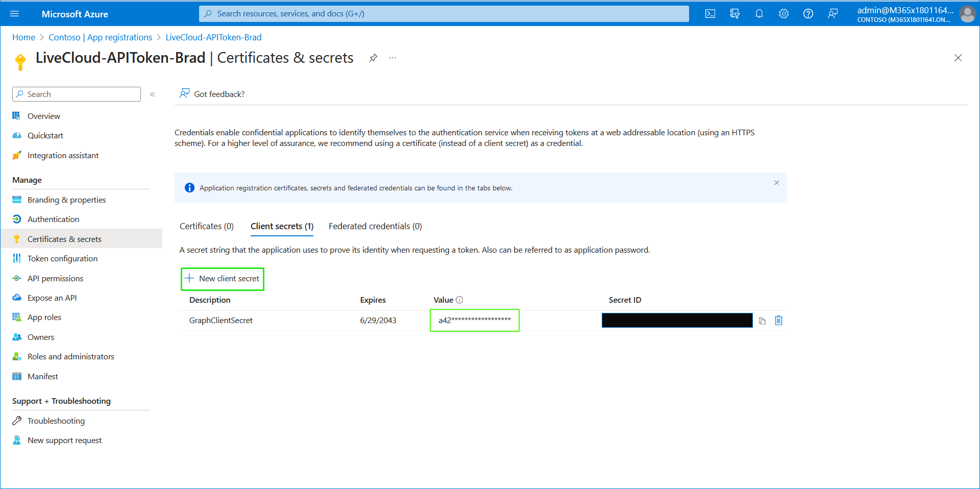Open the Help question mark icon

[x=808, y=14]
